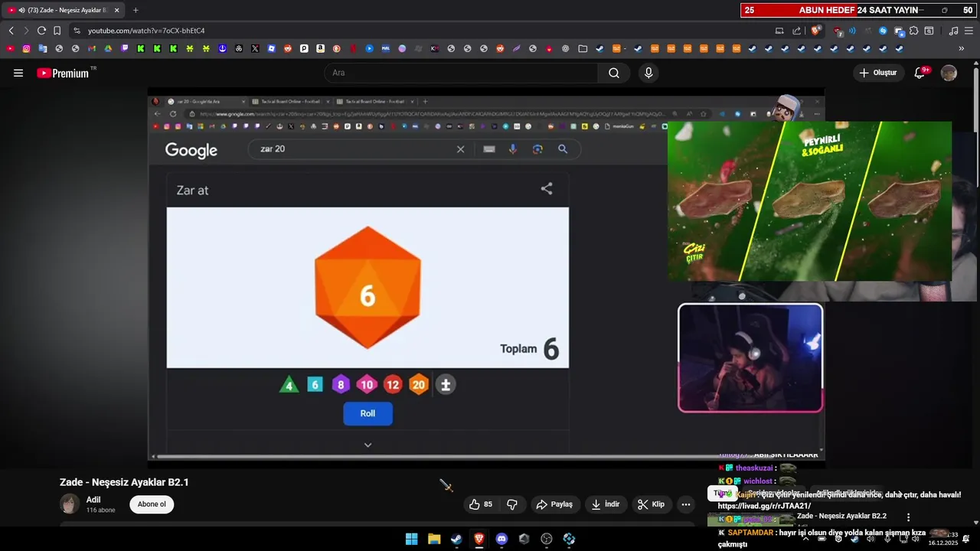Open the Twitch bookmark icon
The image size is (980, 551).
(124, 48)
